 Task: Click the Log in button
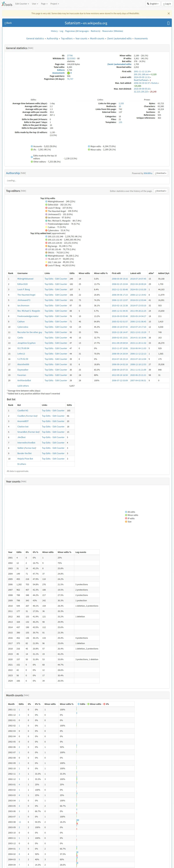click(167, 4)
